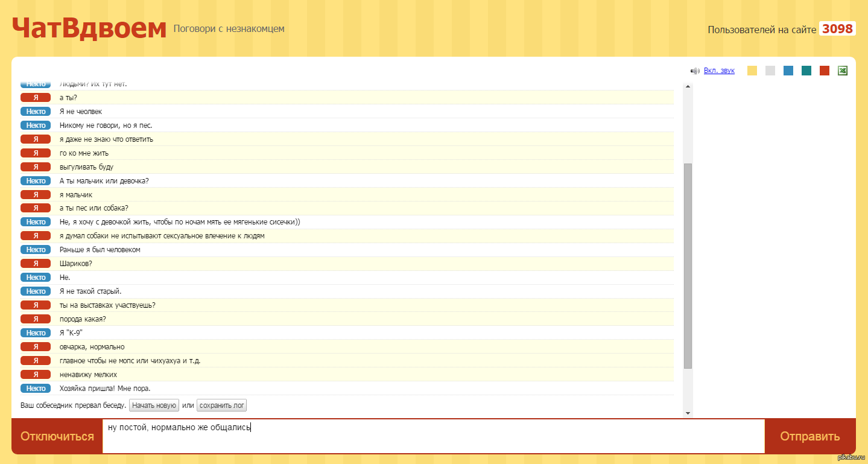Click the speaker sound icon
This screenshot has width=868, height=464.
pos(695,71)
